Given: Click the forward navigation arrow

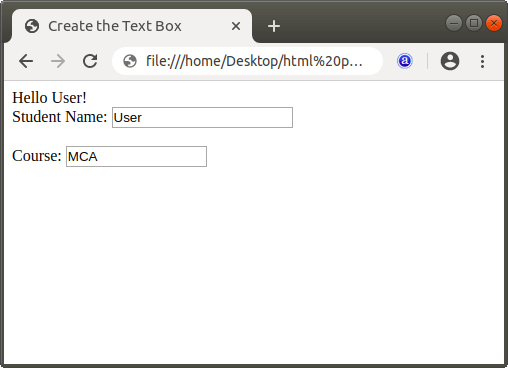Looking at the screenshot, I should [x=58, y=61].
